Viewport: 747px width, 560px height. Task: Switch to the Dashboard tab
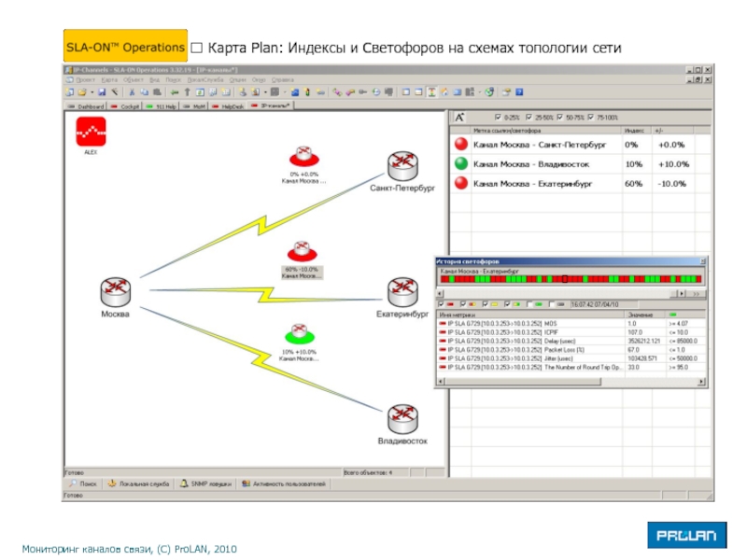tap(86, 106)
